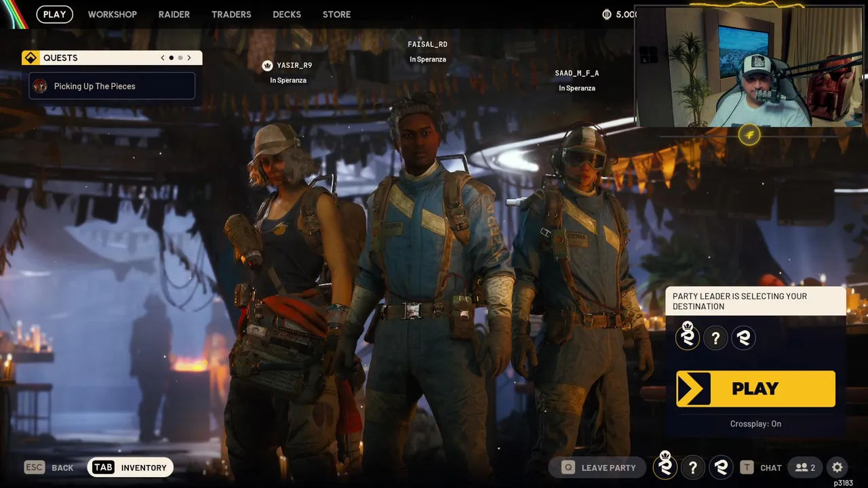Click the Picking Up The Pieces quest portrait
868x488 pixels.
coord(40,86)
